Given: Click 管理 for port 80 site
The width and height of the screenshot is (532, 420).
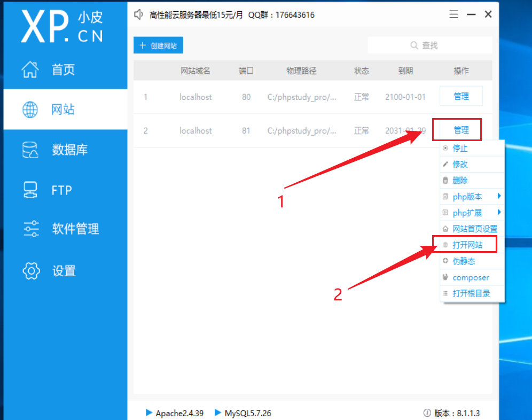Looking at the screenshot, I should coord(461,96).
